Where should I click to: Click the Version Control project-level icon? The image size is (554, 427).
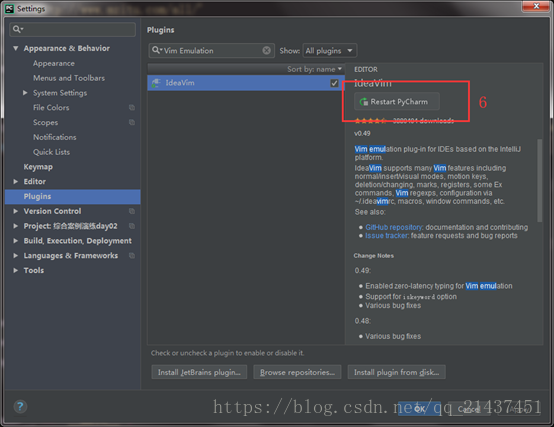(x=132, y=211)
